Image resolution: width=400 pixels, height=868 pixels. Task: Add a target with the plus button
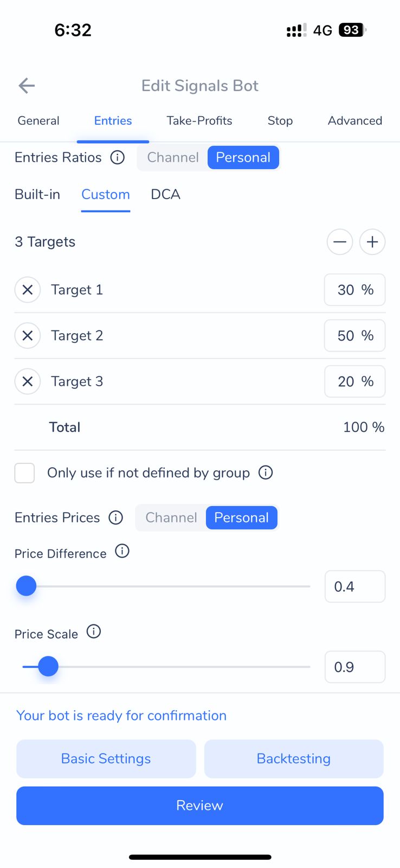pyautogui.click(x=372, y=242)
